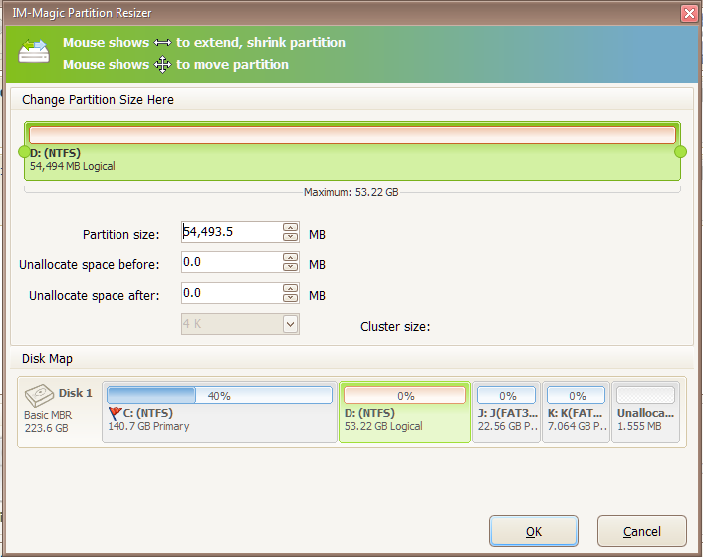
Task: Click the red flag icon on C: partition
Action: click(115, 413)
